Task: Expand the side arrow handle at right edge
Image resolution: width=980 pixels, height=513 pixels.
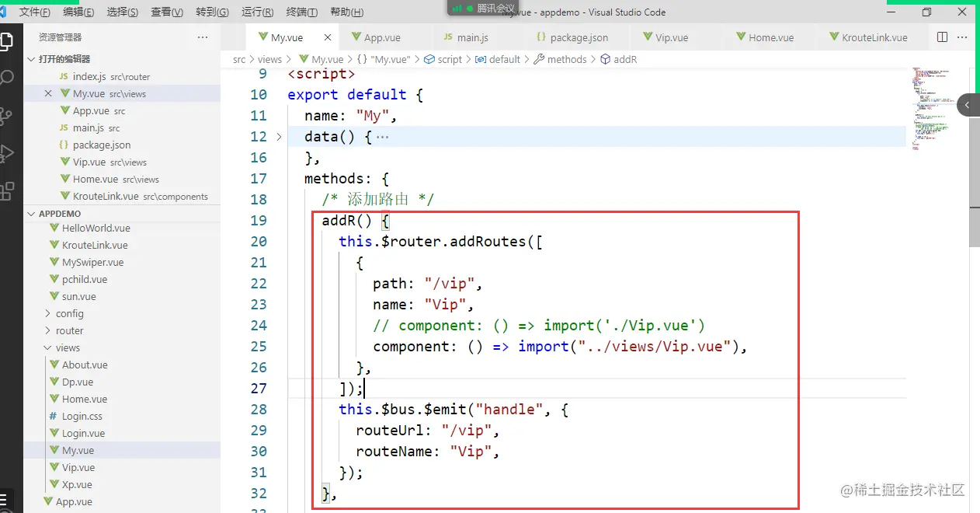Action: click(x=968, y=105)
